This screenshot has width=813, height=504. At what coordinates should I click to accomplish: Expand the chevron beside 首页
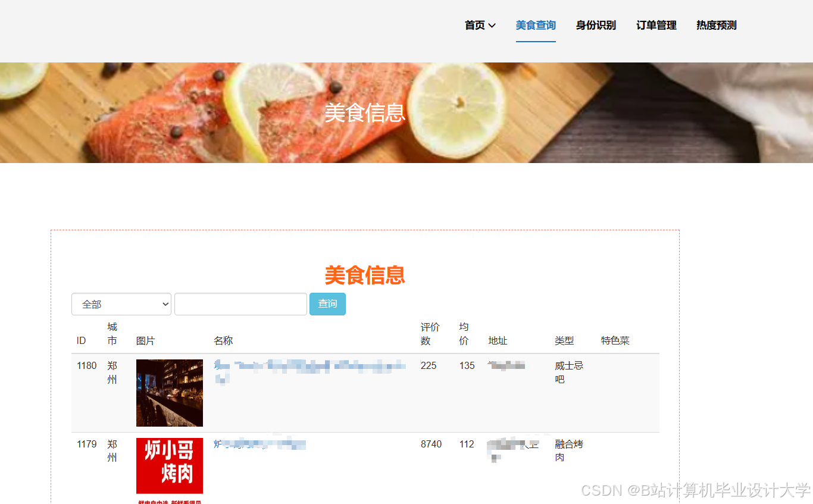[492, 26]
